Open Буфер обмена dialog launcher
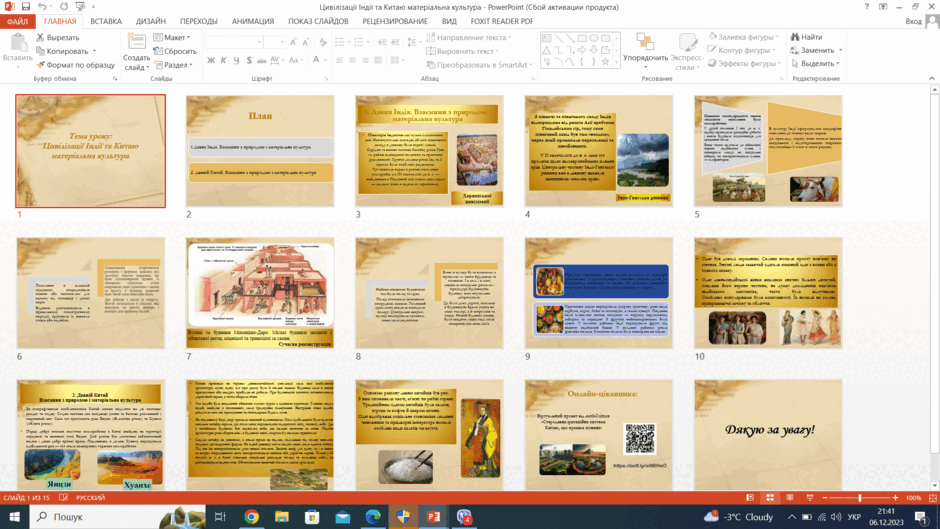Screen dimensions: 940x529 [x=115, y=79]
